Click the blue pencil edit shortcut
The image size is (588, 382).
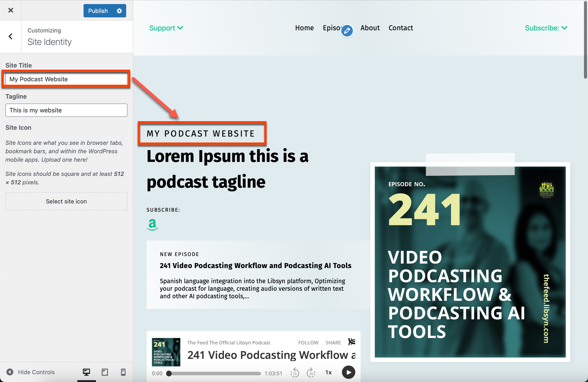pos(347,31)
